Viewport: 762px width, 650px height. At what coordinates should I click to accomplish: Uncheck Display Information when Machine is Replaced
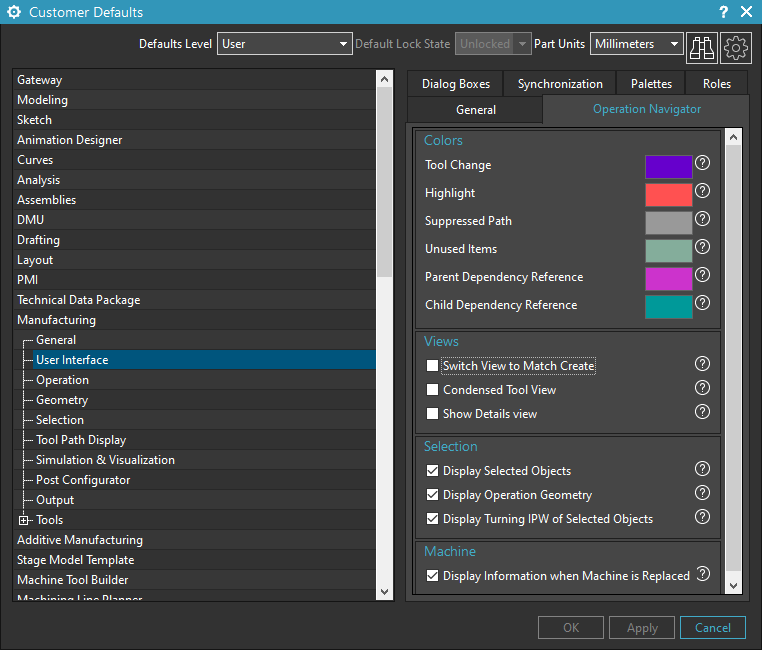point(432,576)
